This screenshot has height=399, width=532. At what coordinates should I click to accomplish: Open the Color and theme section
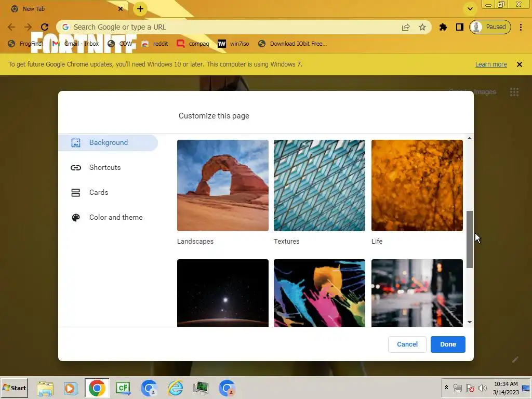point(116,218)
